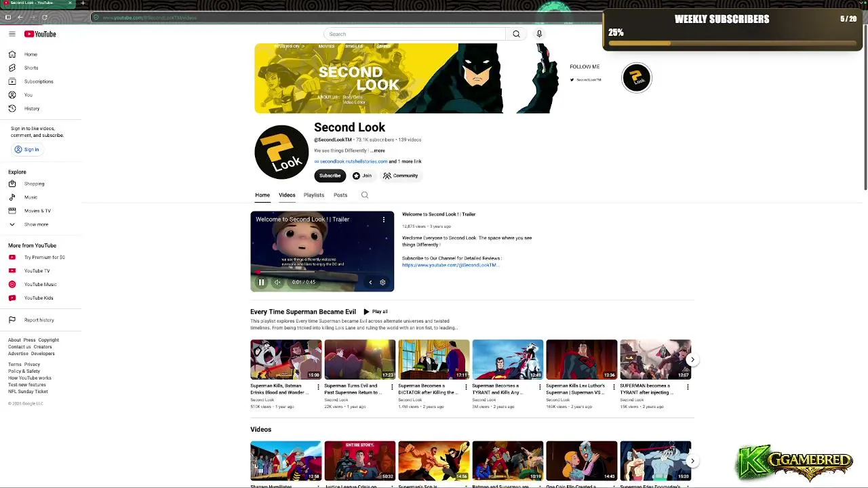Open trailer video's three-dot menu
868x488 pixels.
(x=383, y=220)
